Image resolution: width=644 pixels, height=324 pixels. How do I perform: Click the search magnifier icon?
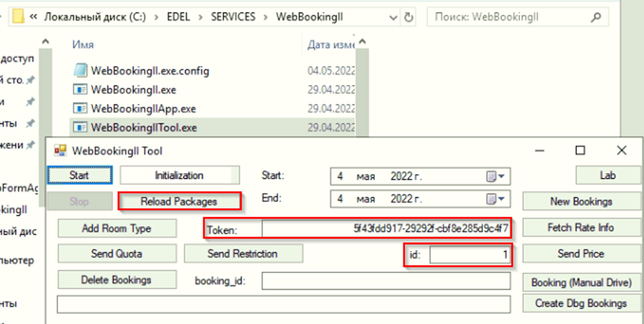click(595, 17)
